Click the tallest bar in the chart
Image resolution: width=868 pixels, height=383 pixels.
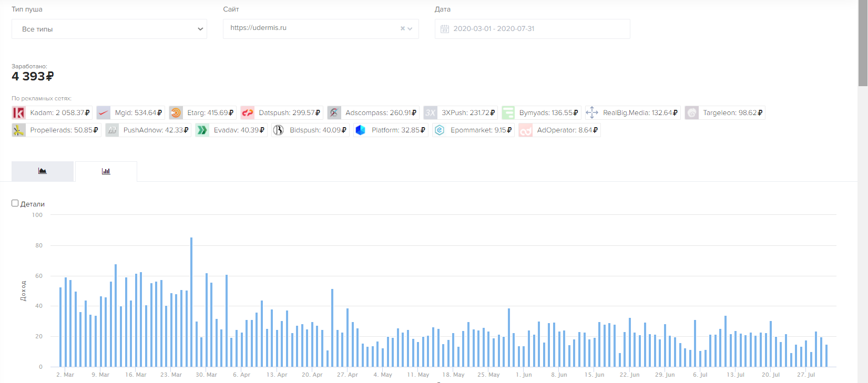pyautogui.click(x=191, y=302)
